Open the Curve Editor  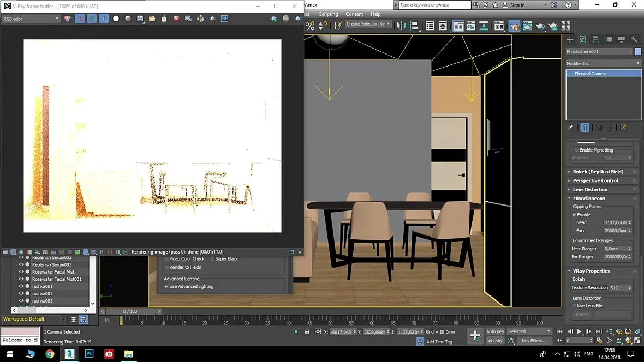coord(470,26)
